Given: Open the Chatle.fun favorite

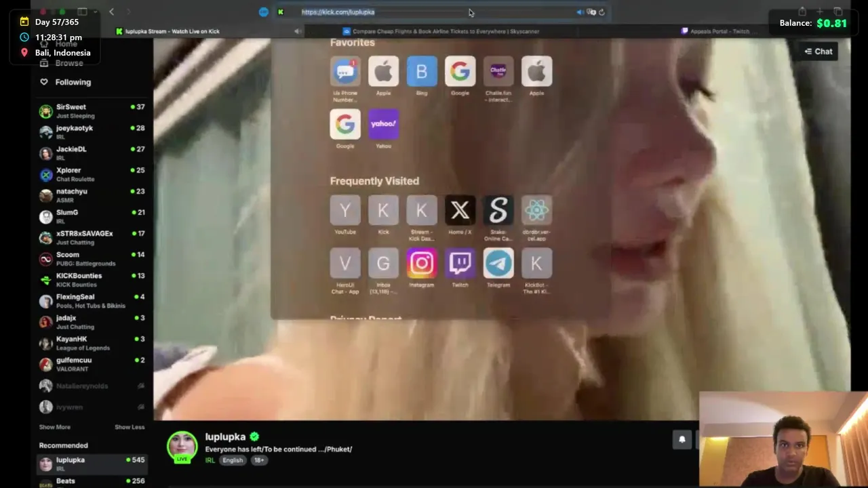Looking at the screenshot, I should tap(498, 72).
